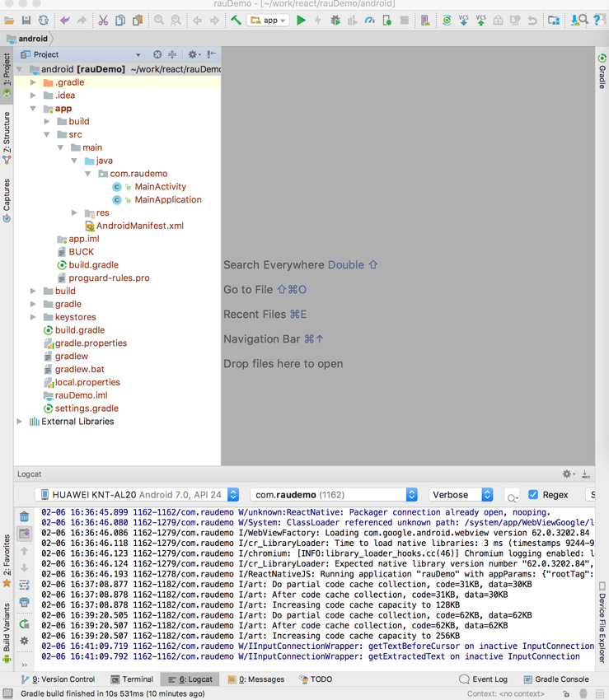Click the Print logcat printer icon
Image resolution: width=609 pixels, height=700 pixels.
24,602
